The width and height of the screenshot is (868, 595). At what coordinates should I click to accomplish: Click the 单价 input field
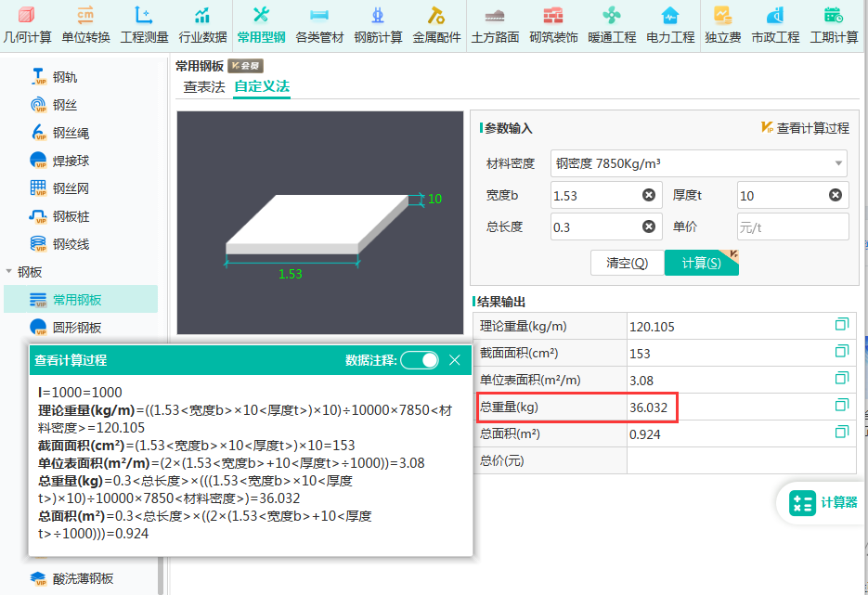pyautogui.click(x=793, y=226)
